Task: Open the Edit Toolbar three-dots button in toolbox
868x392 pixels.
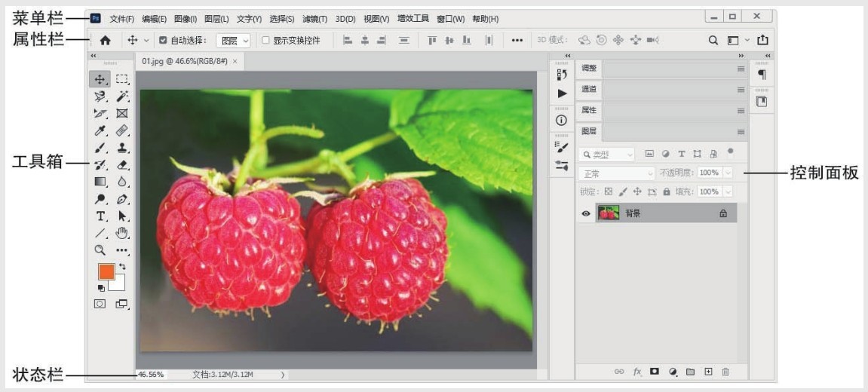Action: pos(121,251)
